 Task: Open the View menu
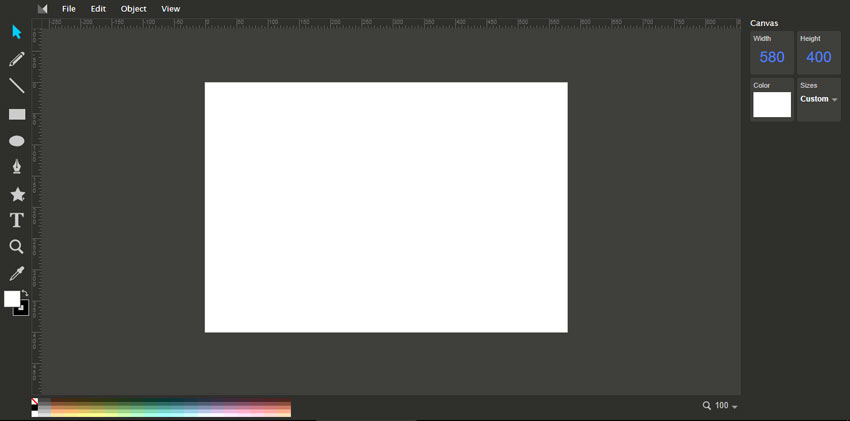pos(171,9)
